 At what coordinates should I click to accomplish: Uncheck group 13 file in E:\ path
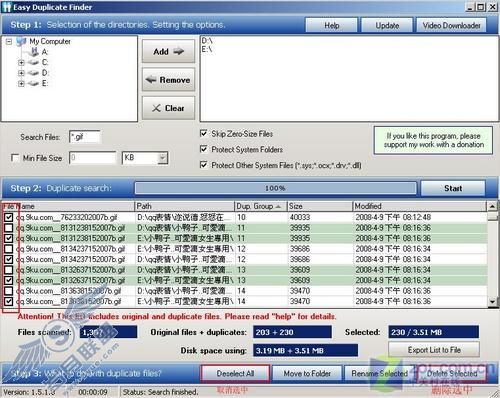tap(9, 280)
